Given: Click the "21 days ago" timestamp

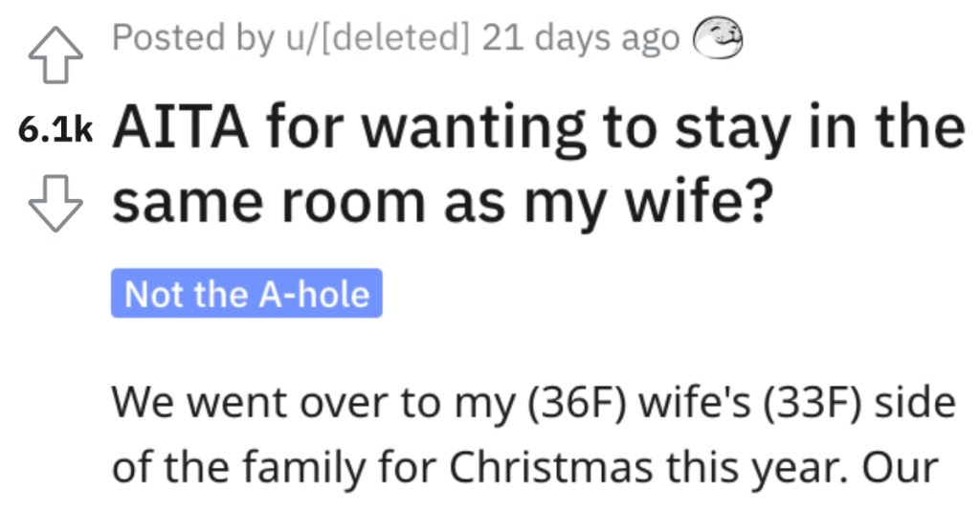Looking at the screenshot, I should tap(581, 39).
